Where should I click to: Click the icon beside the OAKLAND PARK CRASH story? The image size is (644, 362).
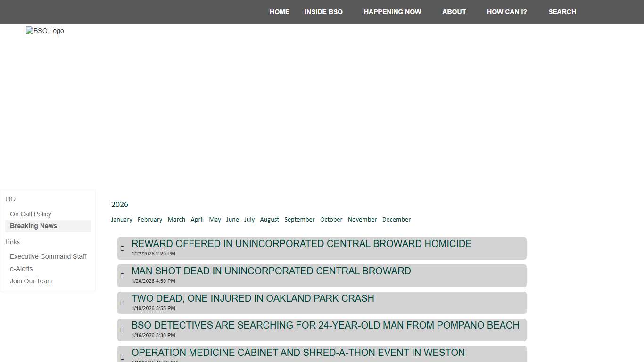(122, 303)
